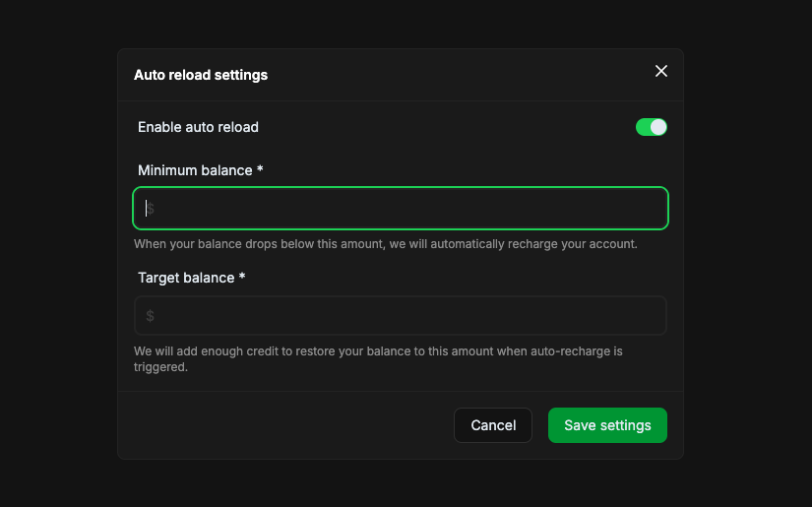
Task: Click into the Target balance input field
Action: coord(401,315)
